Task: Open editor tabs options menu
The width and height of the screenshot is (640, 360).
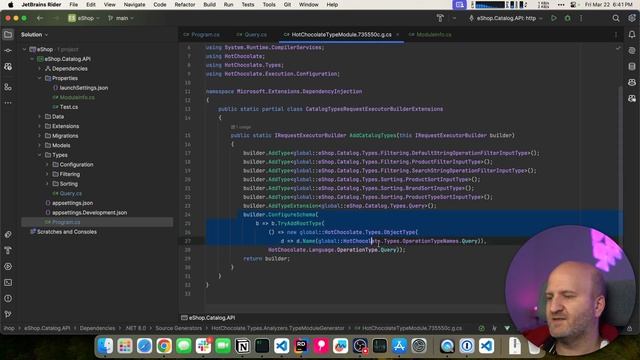Action: coord(616,35)
